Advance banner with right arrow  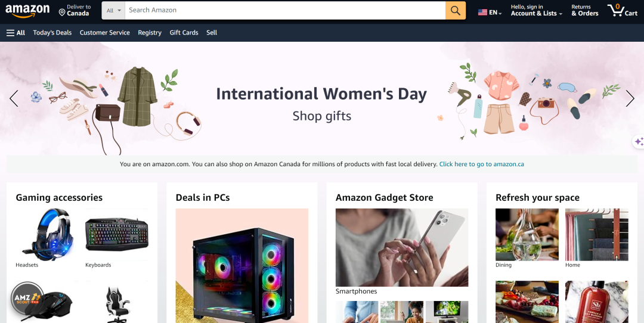(630, 98)
